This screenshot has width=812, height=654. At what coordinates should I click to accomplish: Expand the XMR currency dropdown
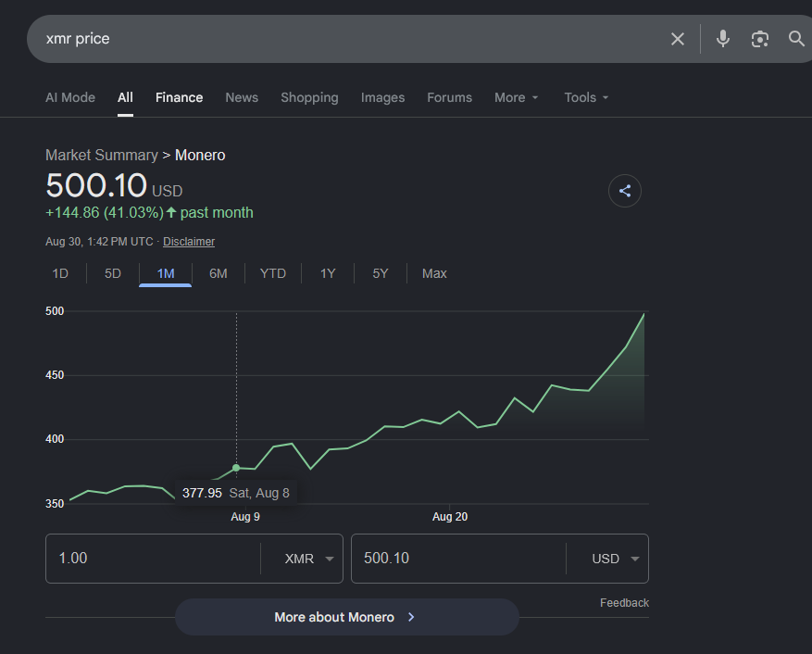click(330, 559)
